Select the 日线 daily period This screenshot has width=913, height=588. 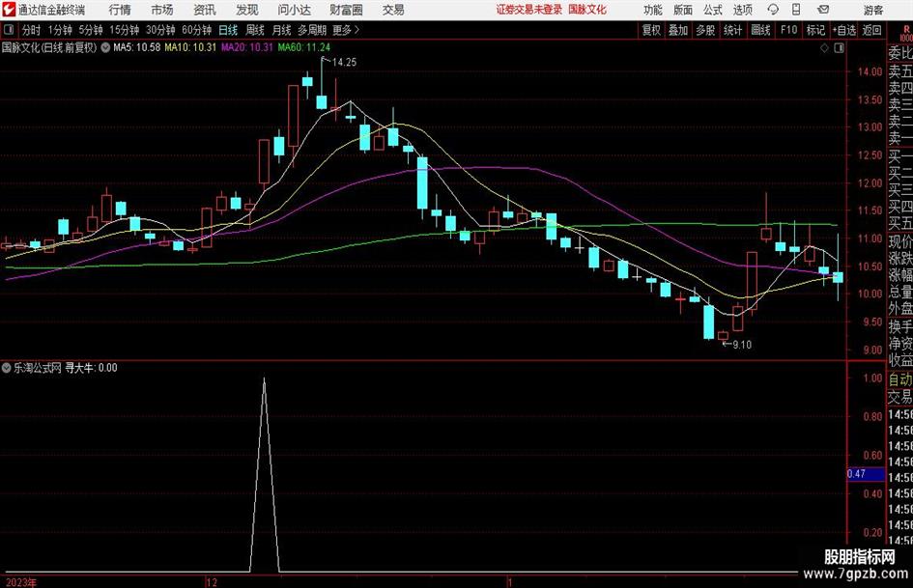pyautogui.click(x=228, y=30)
